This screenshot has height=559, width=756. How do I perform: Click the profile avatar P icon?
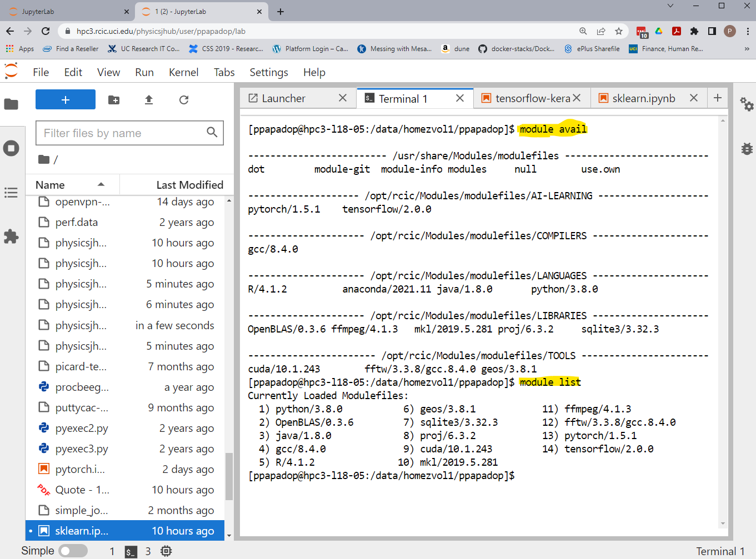pos(730,31)
